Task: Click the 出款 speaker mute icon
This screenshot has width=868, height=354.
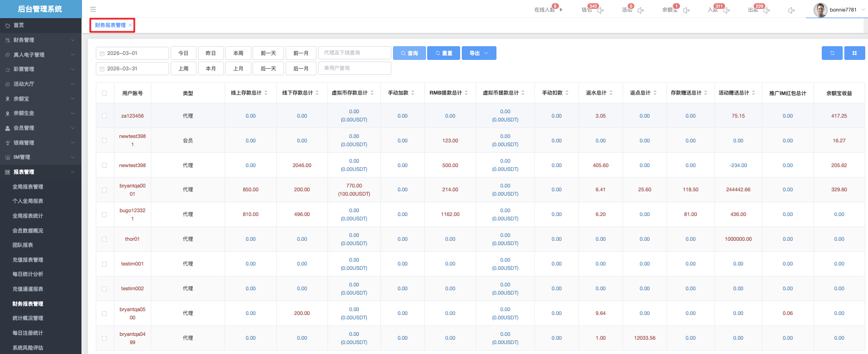Action: [767, 10]
